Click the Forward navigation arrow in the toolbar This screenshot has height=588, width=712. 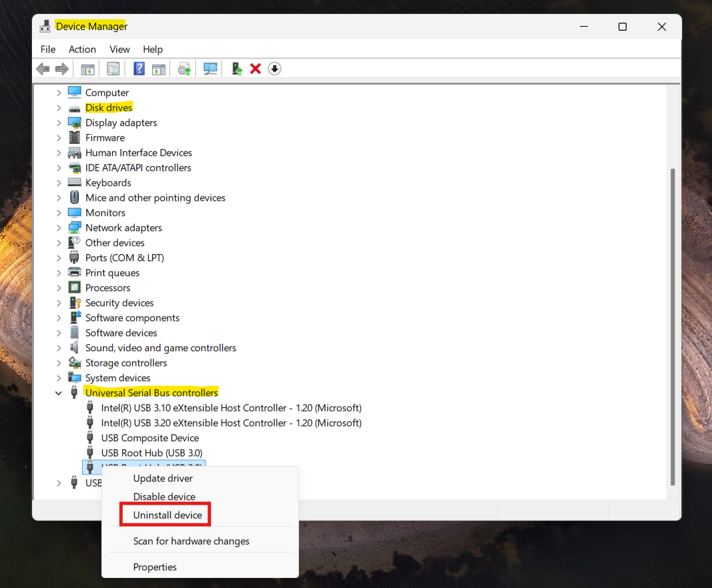[61, 68]
